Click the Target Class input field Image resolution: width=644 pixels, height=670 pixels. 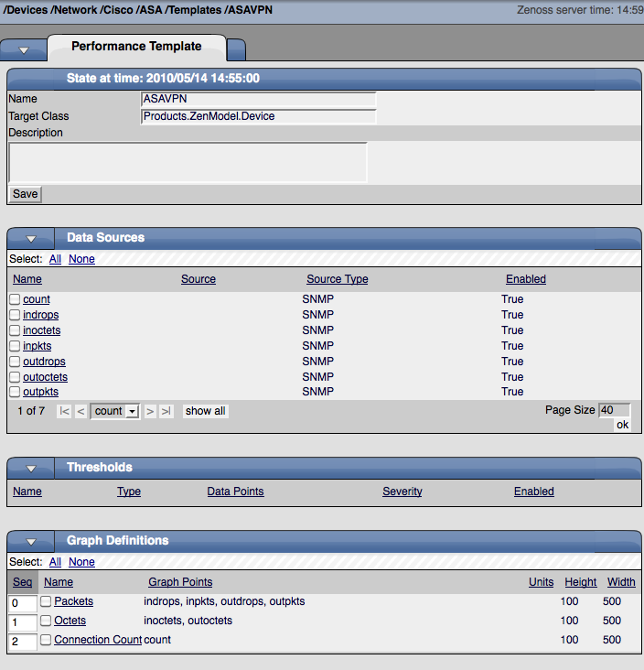coord(258,116)
